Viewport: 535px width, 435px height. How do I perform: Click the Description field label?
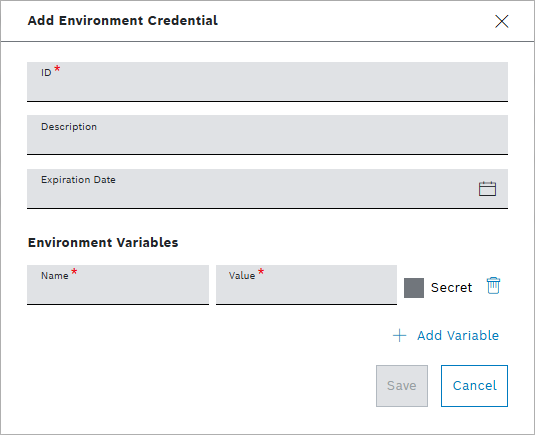(x=69, y=127)
